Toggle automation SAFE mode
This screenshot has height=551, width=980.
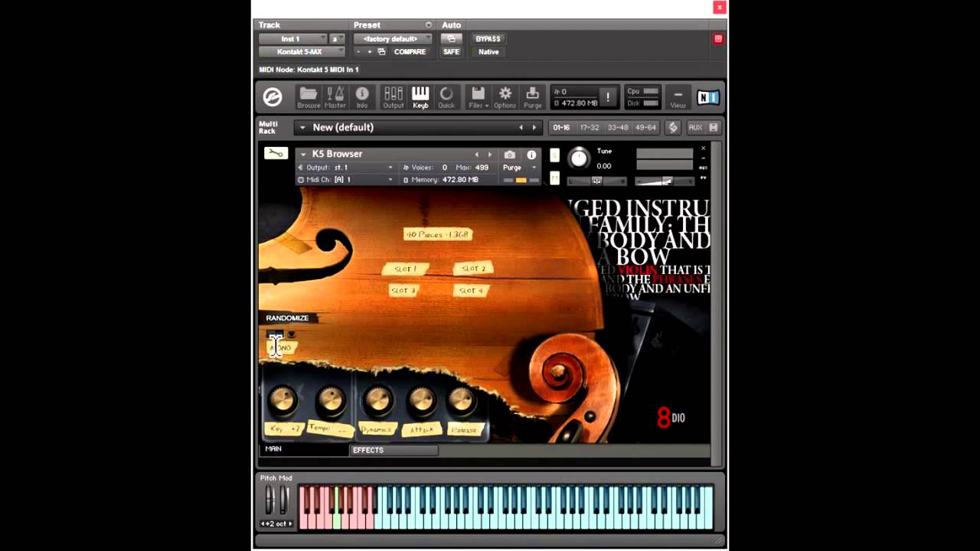click(x=451, y=52)
